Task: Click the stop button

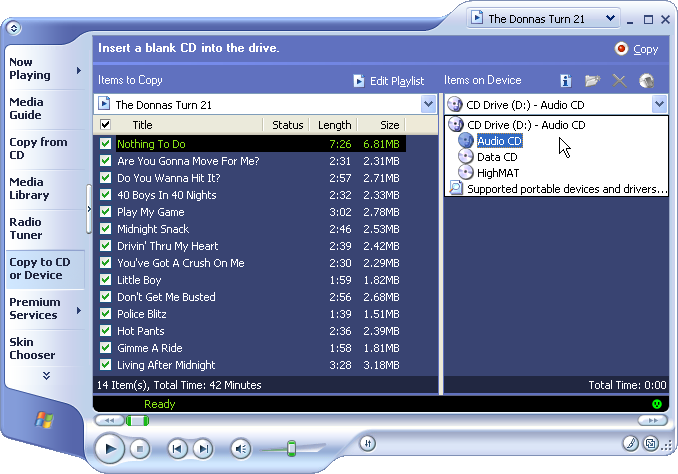Action: pyautogui.click(x=140, y=449)
